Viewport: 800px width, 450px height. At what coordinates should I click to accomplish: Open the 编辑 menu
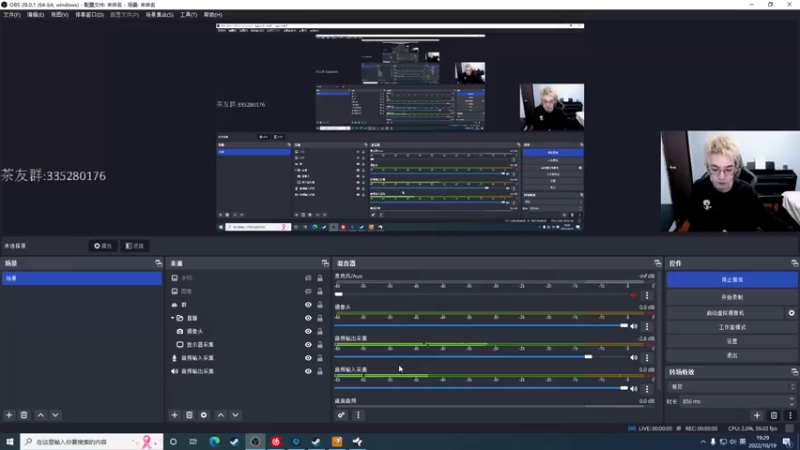[x=35, y=15]
